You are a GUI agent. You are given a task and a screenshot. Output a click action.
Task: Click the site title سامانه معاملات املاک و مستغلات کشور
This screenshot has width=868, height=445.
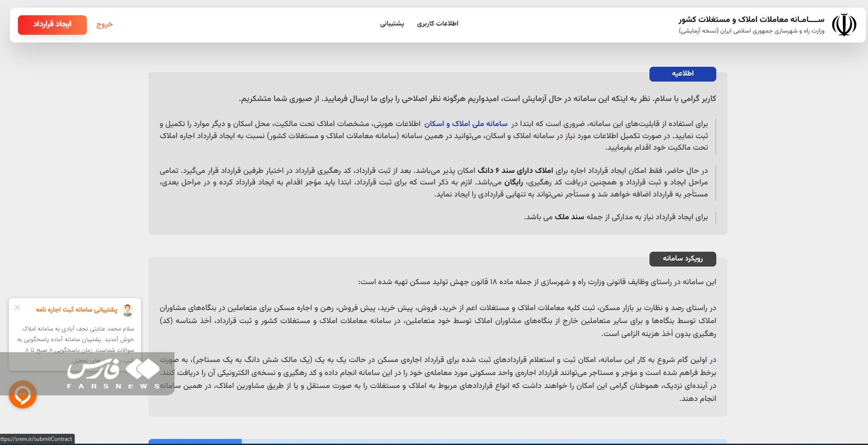(x=751, y=19)
